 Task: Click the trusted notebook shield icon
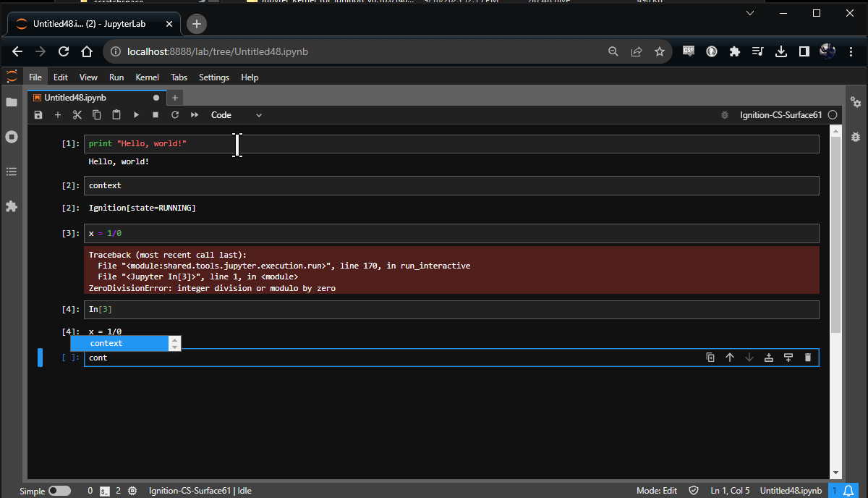(x=694, y=491)
